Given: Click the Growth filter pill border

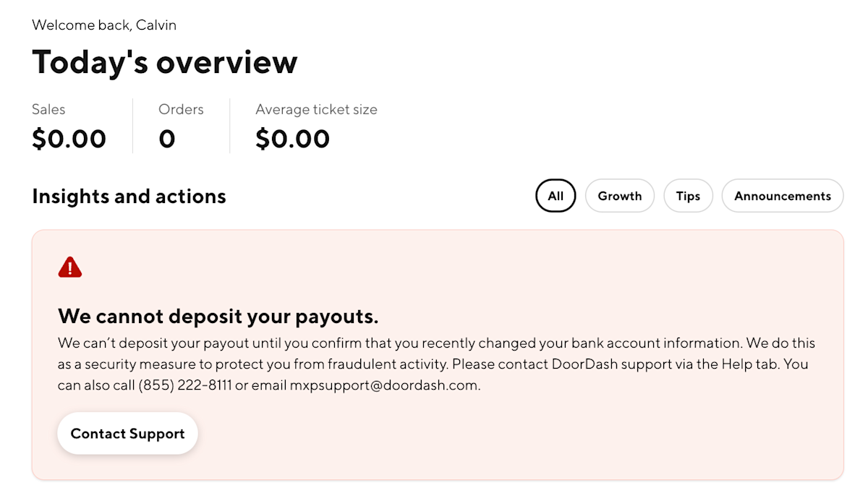Looking at the screenshot, I should [619, 195].
